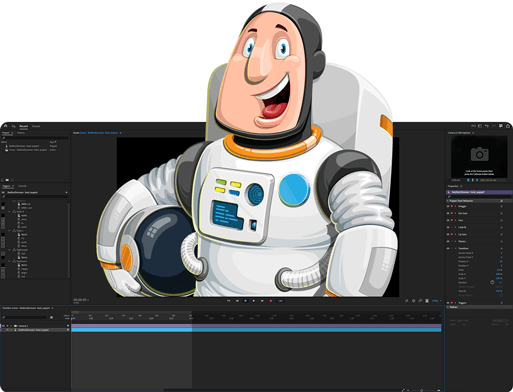Click camera preview in Camera & Microphone panel

(x=479, y=157)
